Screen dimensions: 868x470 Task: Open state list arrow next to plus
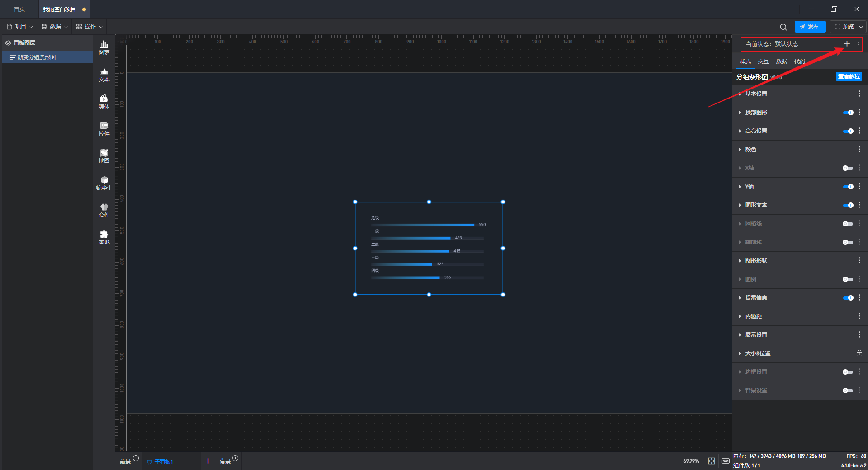[858, 44]
